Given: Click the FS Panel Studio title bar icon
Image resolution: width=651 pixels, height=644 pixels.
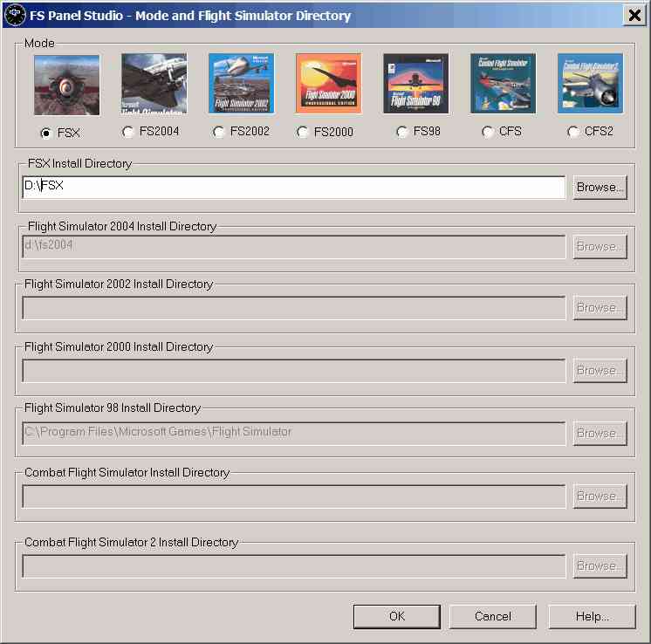Looking at the screenshot, I should pos(15,16).
